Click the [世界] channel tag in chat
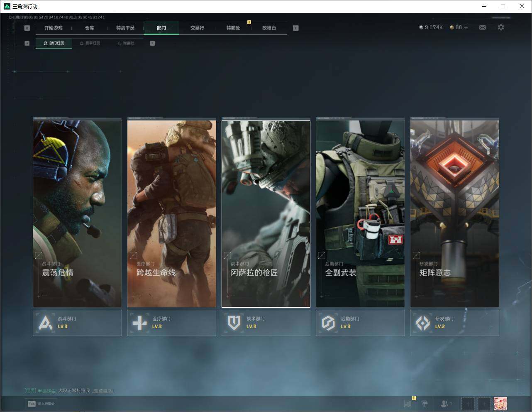Screen dimensions: 532x412 pos(30,390)
